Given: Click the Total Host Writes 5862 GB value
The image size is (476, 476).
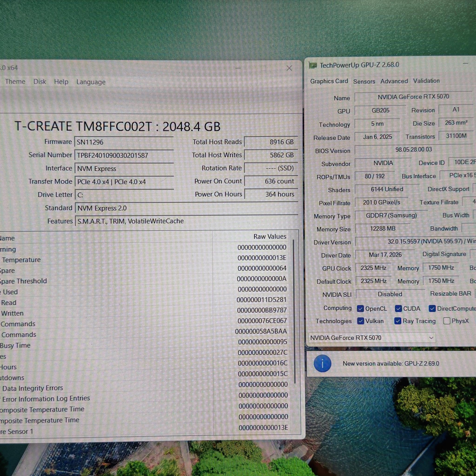Looking at the screenshot, I should point(271,155).
